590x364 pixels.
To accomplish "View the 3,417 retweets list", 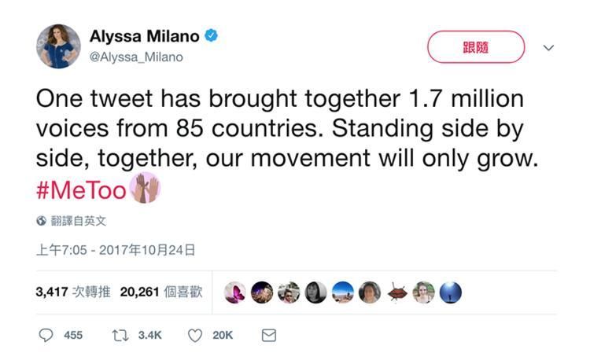I will 73,292.
